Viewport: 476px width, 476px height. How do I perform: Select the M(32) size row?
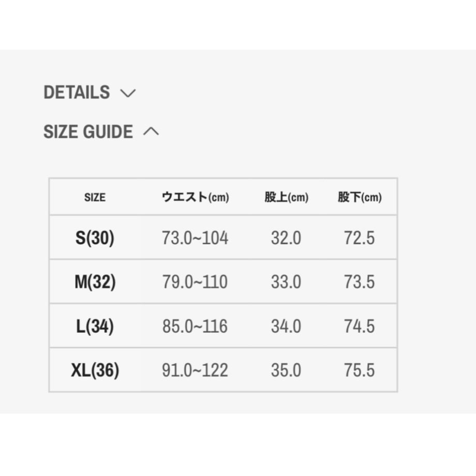click(x=223, y=281)
